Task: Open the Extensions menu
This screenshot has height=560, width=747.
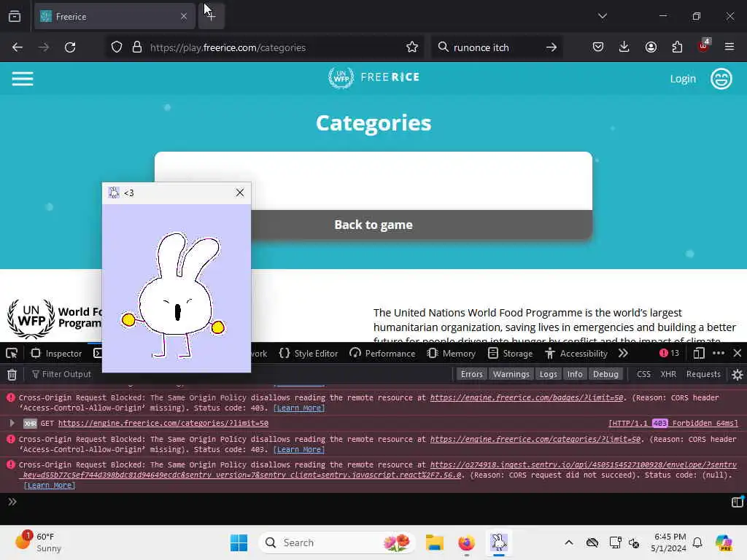Action: click(x=677, y=47)
